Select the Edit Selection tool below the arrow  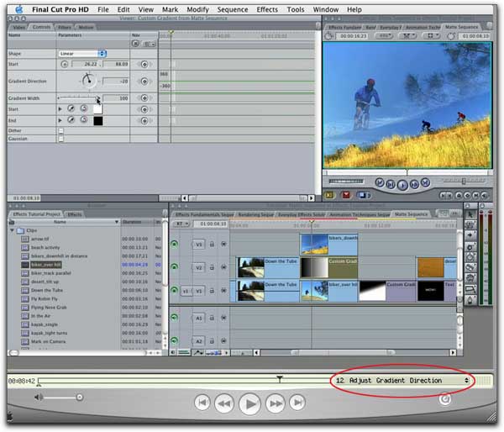point(470,224)
